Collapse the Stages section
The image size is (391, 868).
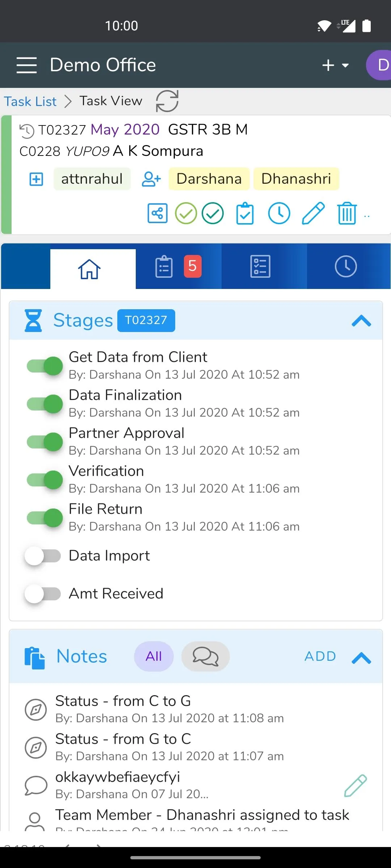click(x=361, y=321)
